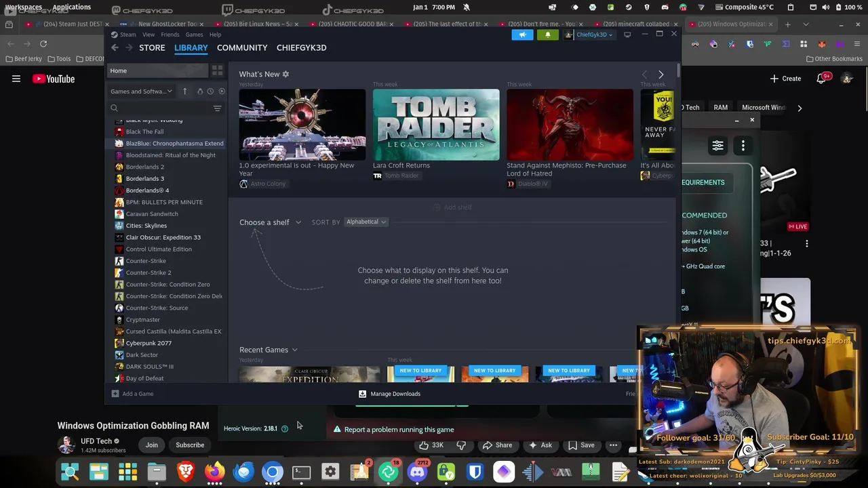Click the Linux penguin filter icon in library sidebar
This screenshot has width=868, height=488.
pos(199,91)
